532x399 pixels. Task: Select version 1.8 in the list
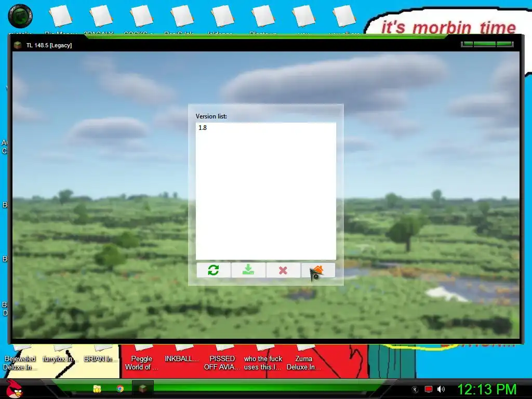pyautogui.click(x=265, y=128)
